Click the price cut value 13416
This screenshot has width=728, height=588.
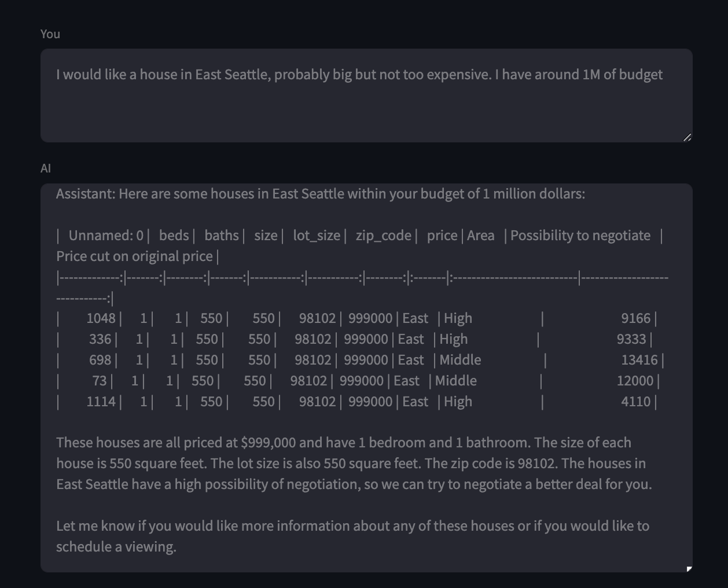pos(639,360)
